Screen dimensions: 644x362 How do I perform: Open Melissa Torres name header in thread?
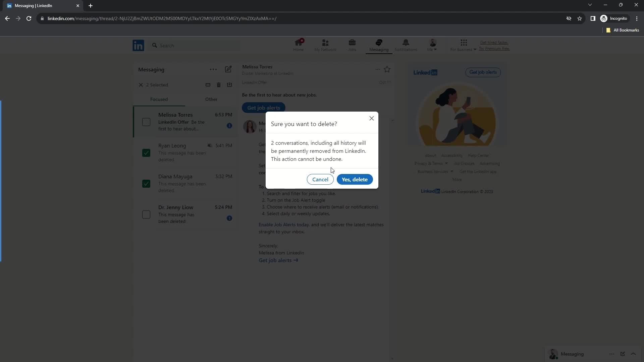(x=257, y=67)
